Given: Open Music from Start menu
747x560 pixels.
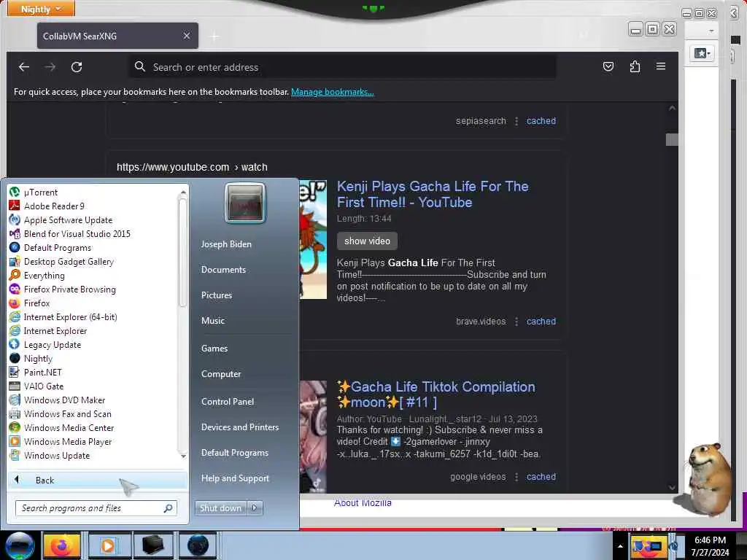Looking at the screenshot, I should [213, 321].
